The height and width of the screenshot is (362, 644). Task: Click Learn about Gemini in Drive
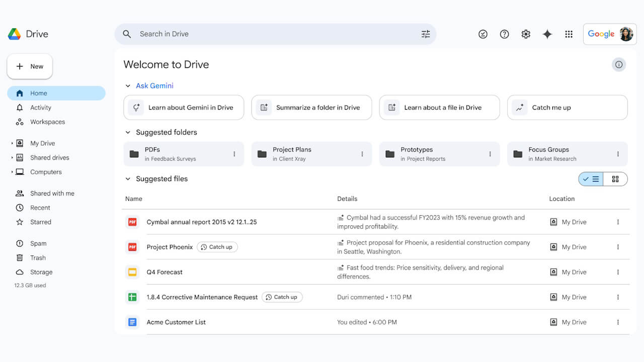184,108
